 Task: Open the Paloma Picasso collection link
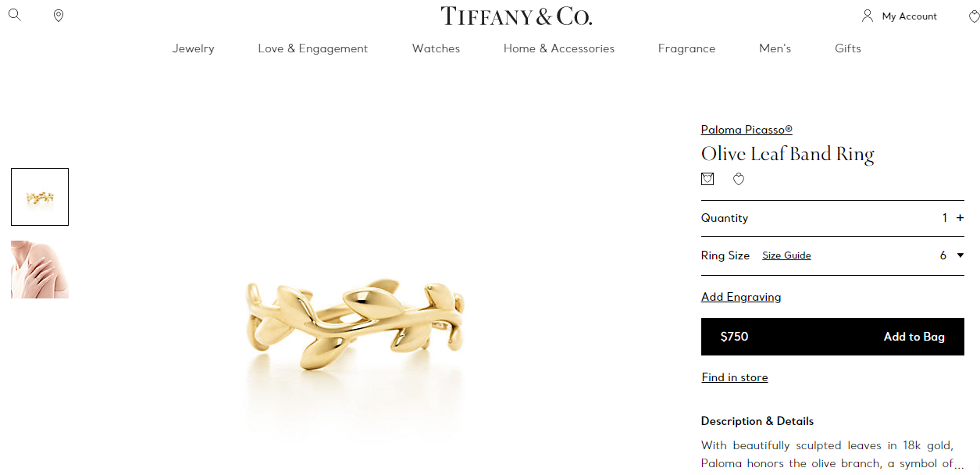pos(747,130)
